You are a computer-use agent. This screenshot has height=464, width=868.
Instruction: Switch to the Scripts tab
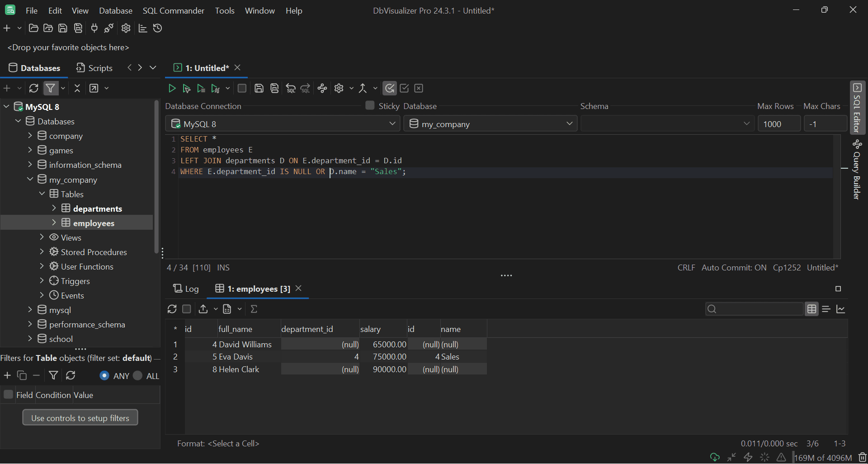point(94,68)
